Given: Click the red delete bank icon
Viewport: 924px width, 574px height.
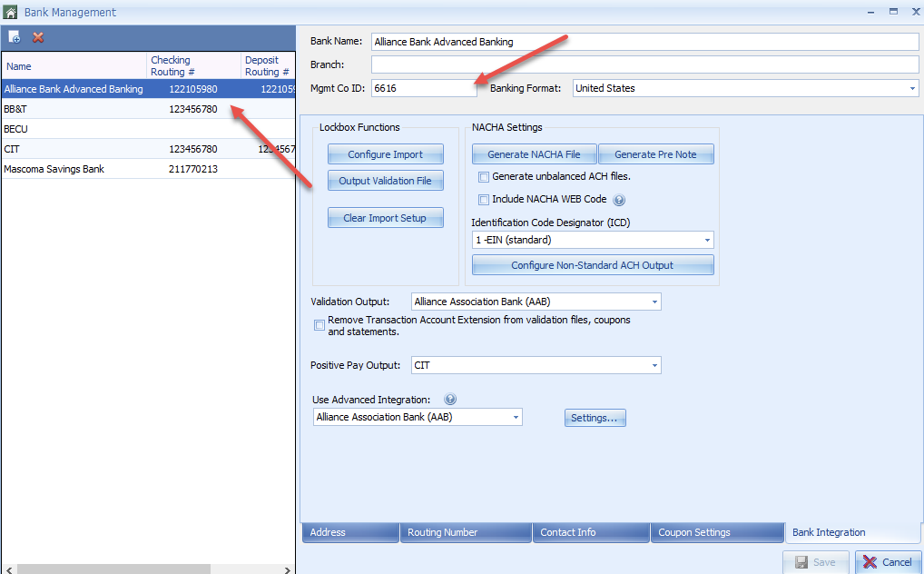Looking at the screenshot, I should [38, 38].
